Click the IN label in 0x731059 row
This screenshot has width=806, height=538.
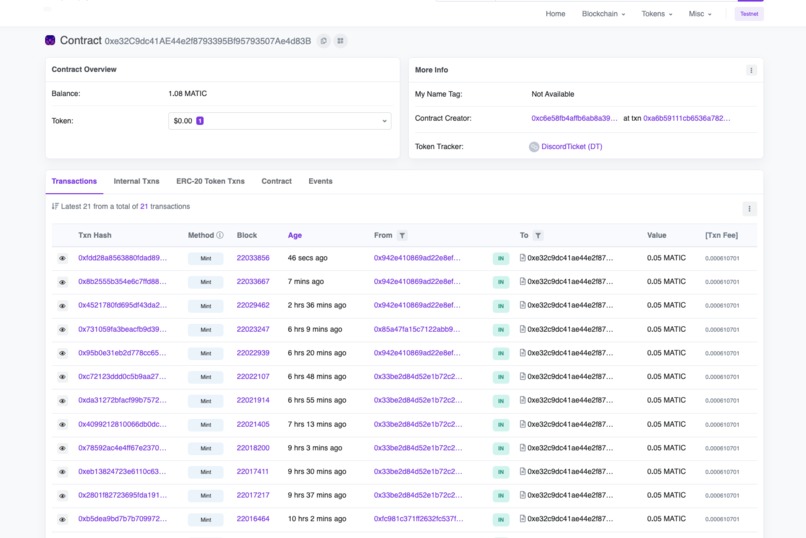501,329
